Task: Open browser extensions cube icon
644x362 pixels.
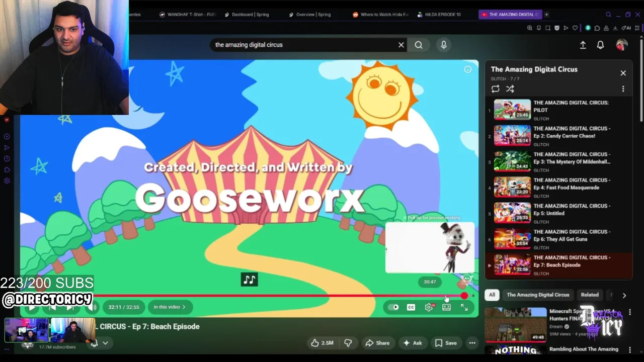Action: 597,28
